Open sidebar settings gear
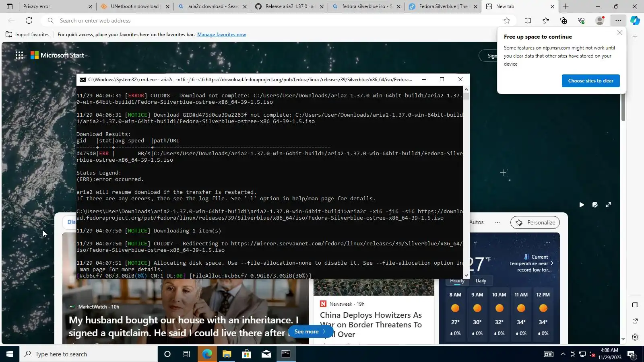 635,337
